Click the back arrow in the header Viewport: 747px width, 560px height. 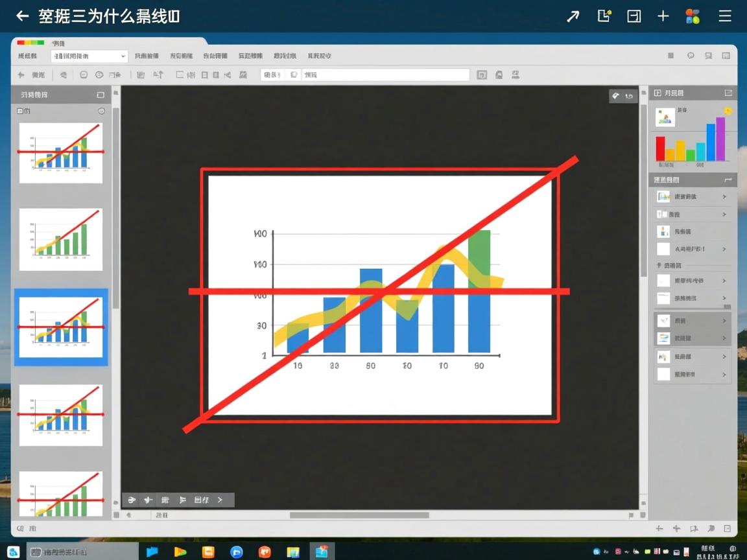click(23, 16)
